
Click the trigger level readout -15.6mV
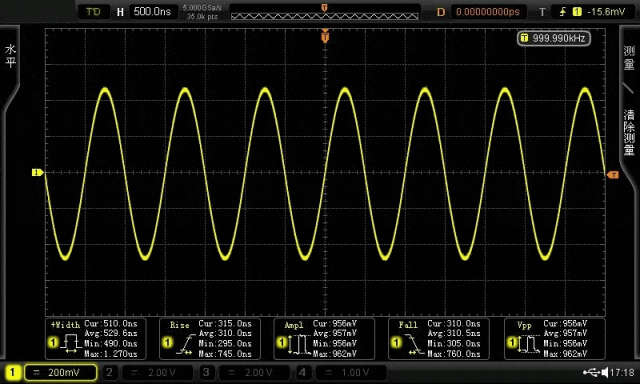click(x=607, y=12)
